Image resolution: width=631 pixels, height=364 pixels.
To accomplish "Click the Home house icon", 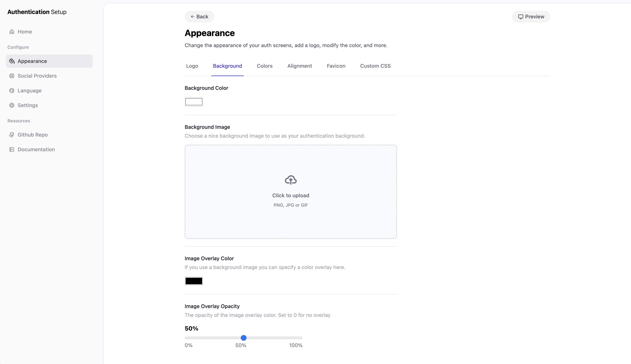I will [12, 32].
